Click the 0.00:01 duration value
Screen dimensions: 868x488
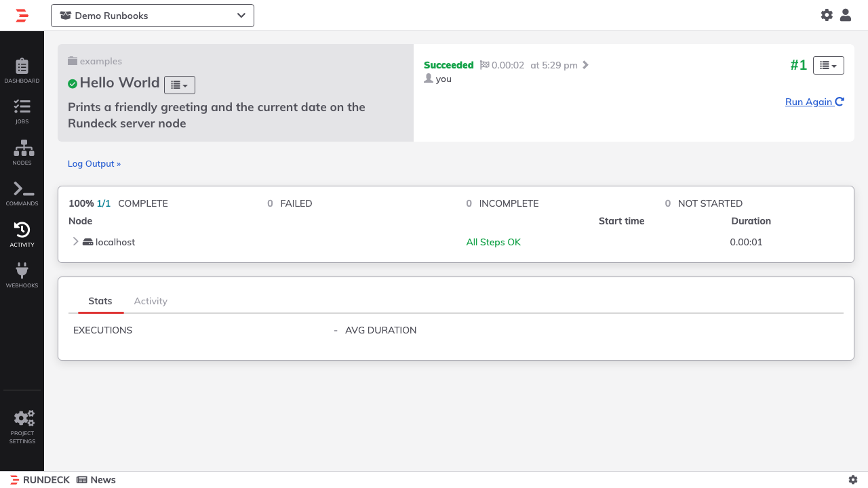746,242
